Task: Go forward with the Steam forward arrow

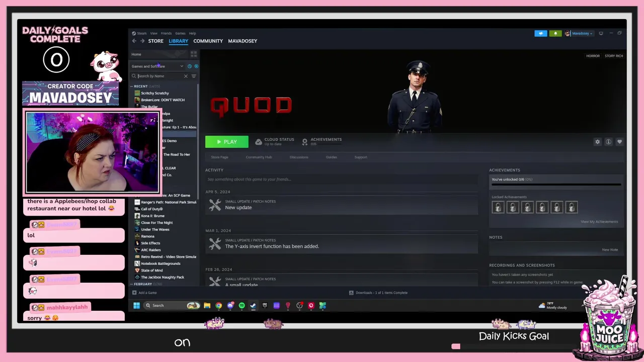Action: click(x=142, y=41)
